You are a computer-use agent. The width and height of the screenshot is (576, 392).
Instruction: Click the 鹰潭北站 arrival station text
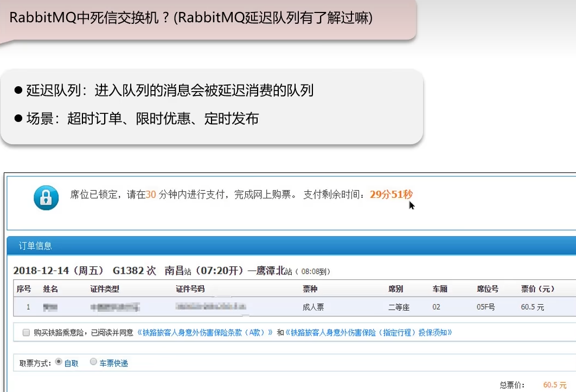(x=274, y=271)
